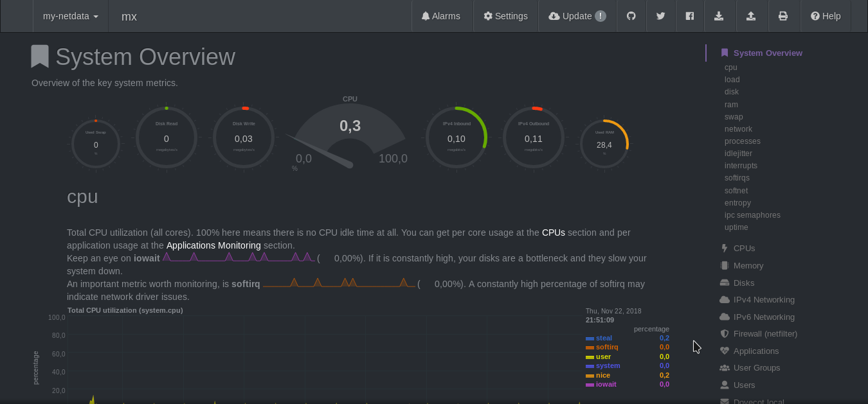Click the upload snapshot icon
Viewport: 868px width, 404px height.
(751, 16)
